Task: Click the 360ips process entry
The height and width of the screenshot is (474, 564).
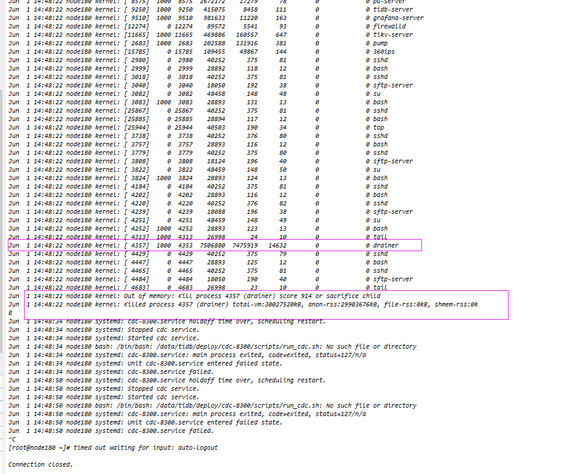Action: coord(202,52)
